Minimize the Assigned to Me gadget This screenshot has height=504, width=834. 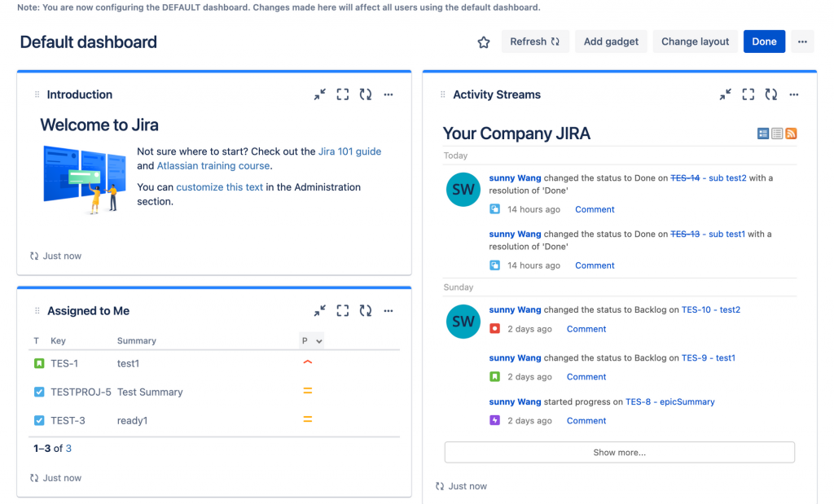320,311
